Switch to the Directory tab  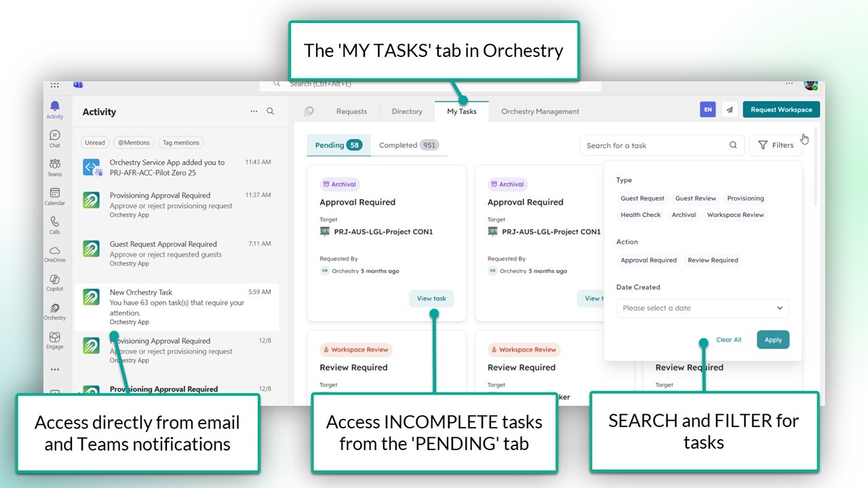click(x=407, y=111)
